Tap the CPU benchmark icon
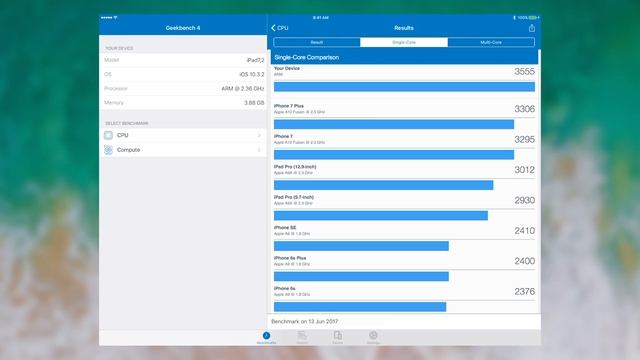Image resolution: width=640 pixels, height=360 pixels. 108,135
